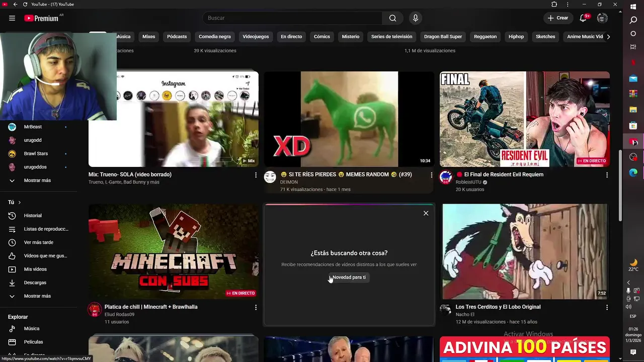Open options for Platica de chill video
Screen dimensions: 644x362
[256, 307]
